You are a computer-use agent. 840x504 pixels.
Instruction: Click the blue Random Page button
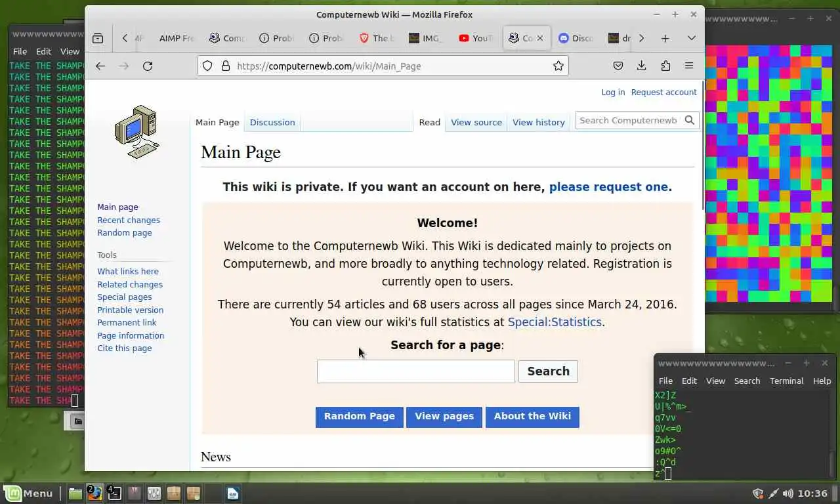click(x=360, y=417)
